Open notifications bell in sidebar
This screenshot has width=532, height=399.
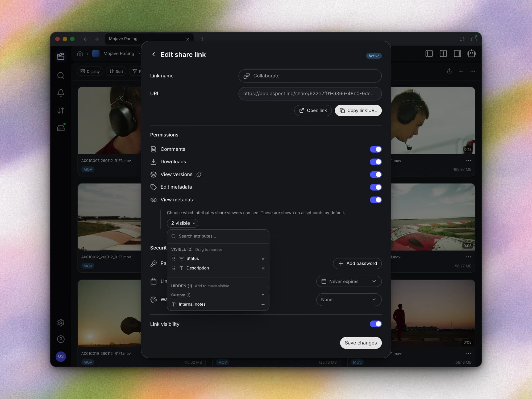[x=61, y=93]
